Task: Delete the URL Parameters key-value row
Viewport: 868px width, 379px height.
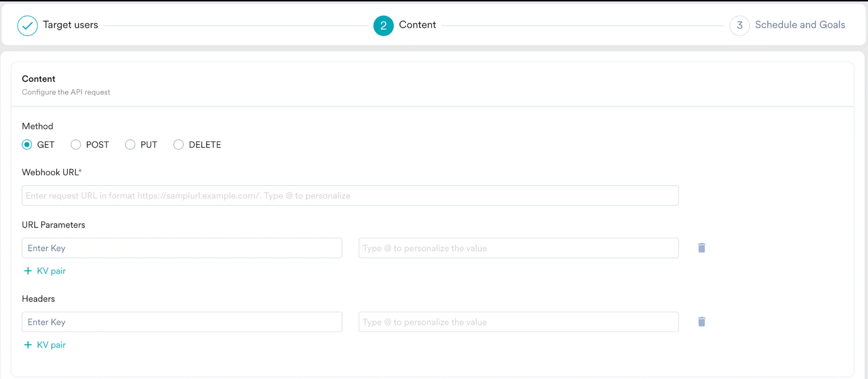Action: click(x=701, y=248)
